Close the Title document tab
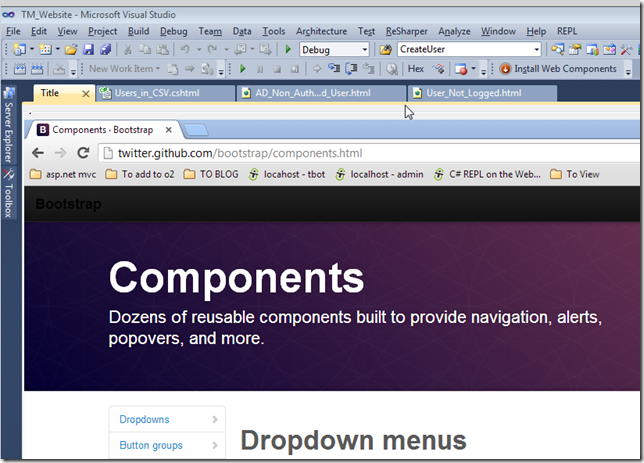The width and height of the screenshot is (644, 463). pyautogui.click(x=85, y=94)
